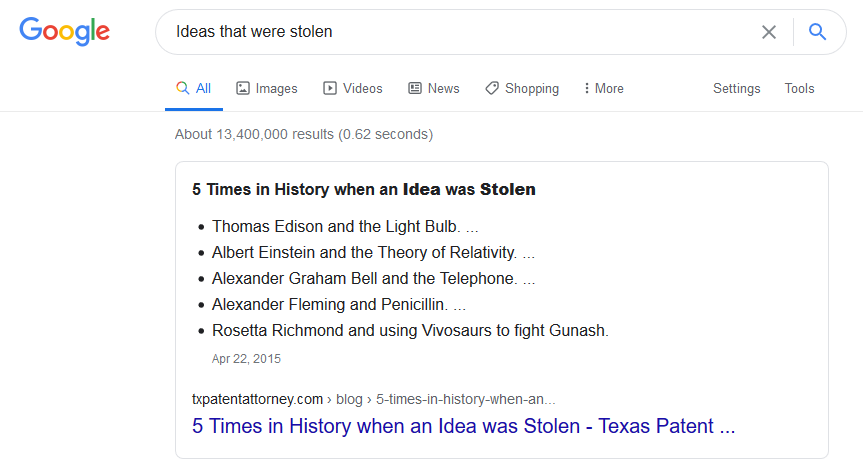Open the Tools options
863x460 pixels.
(x=799, y=88)
